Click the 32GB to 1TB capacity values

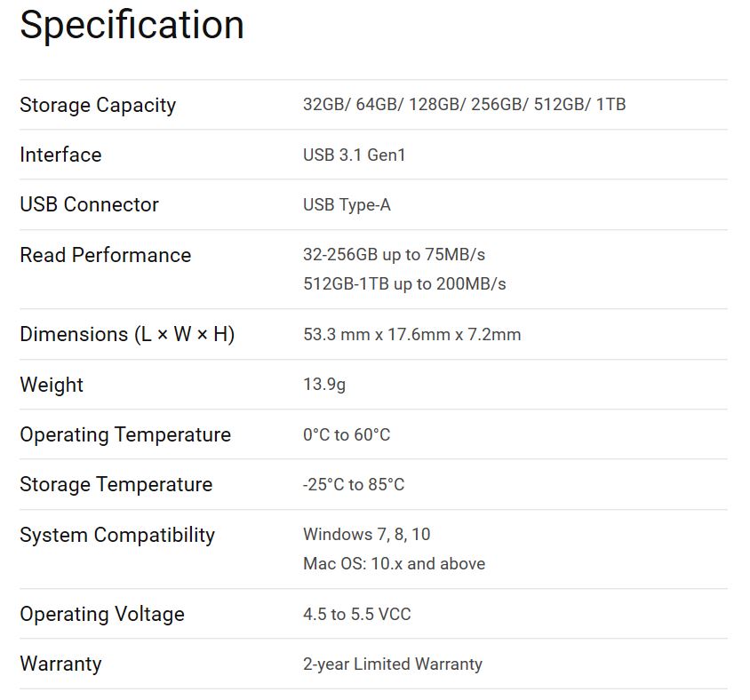pos(464,105)
